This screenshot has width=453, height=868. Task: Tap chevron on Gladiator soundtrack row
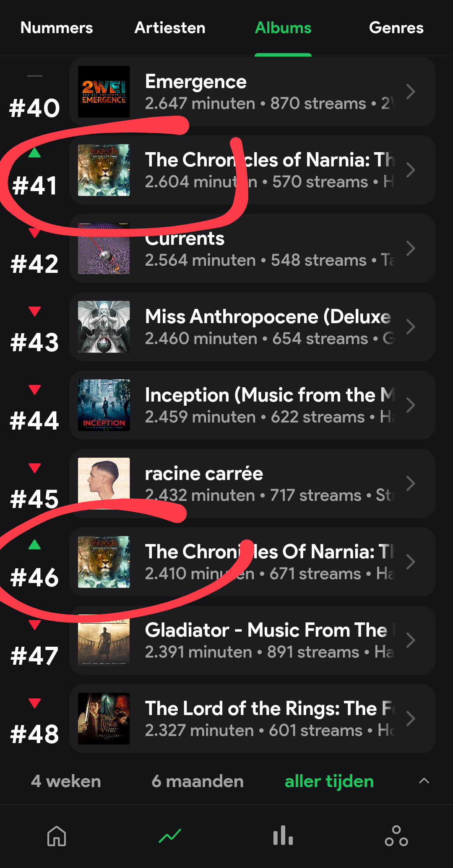point(411,640)
